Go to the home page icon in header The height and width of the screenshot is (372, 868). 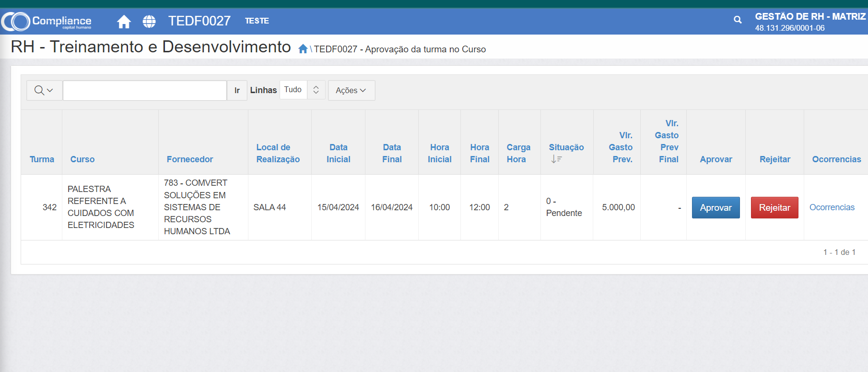(x=124, y=21)
